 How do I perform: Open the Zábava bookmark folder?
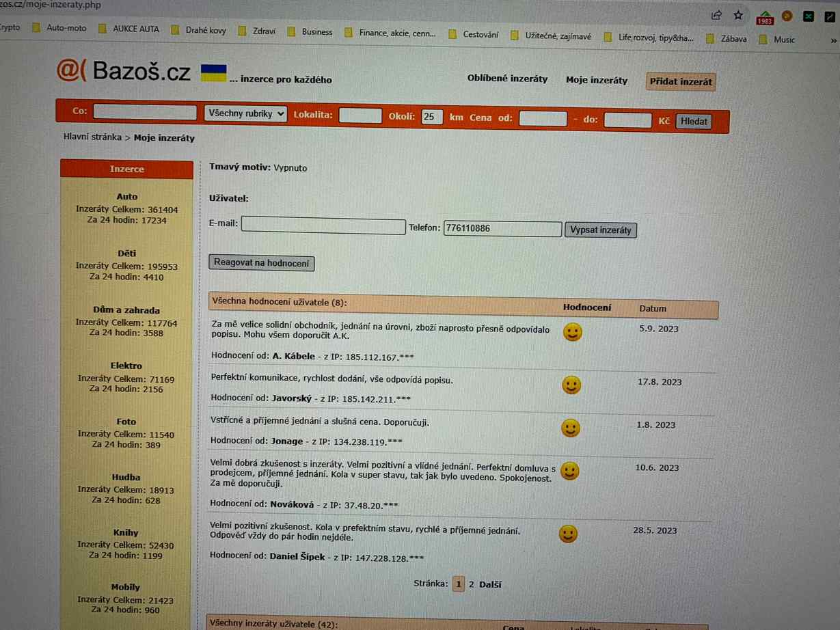(x=727, y=39)
